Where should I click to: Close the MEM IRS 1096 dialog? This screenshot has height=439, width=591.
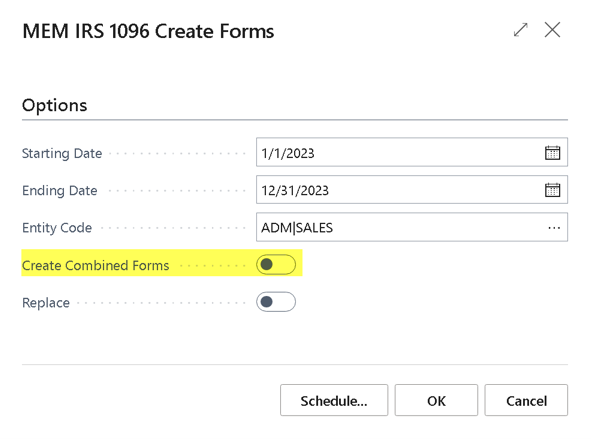tap(552, 30)
